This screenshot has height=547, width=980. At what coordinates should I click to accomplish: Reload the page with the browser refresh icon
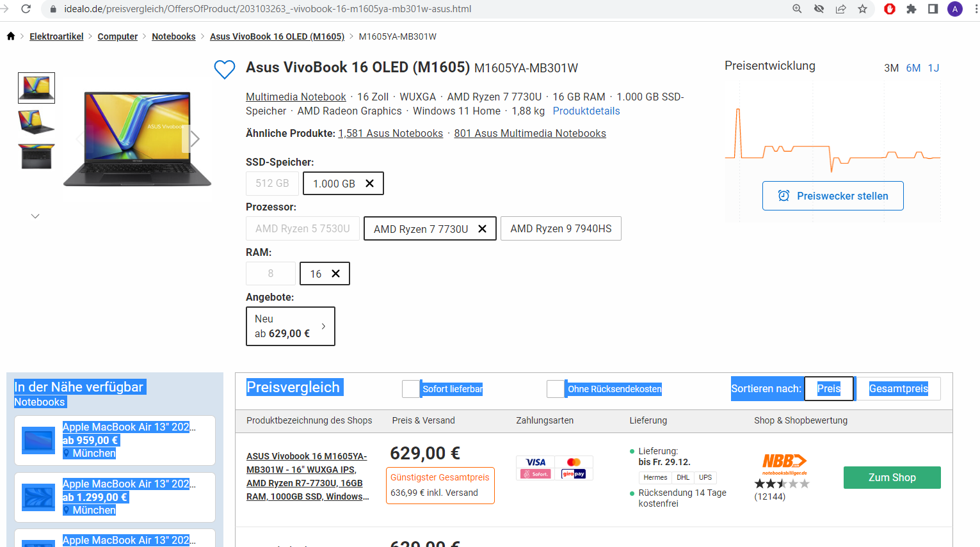pos(26,9)
